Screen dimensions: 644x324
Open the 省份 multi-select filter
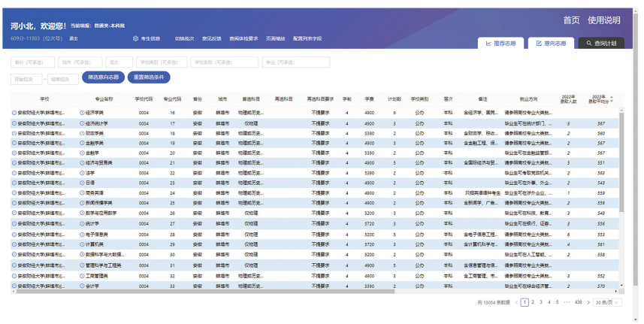32,62
